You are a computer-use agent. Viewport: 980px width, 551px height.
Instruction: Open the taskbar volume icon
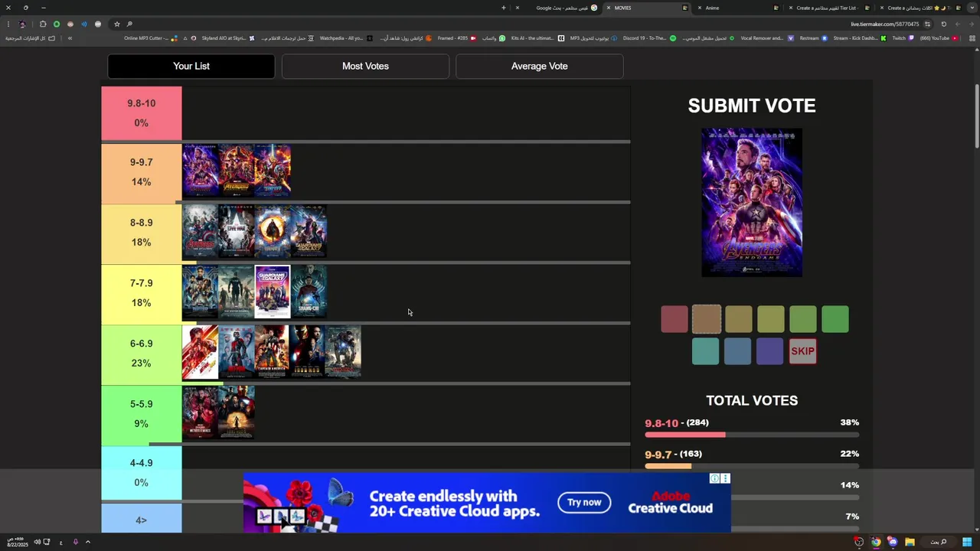click(x=37, y=542)
